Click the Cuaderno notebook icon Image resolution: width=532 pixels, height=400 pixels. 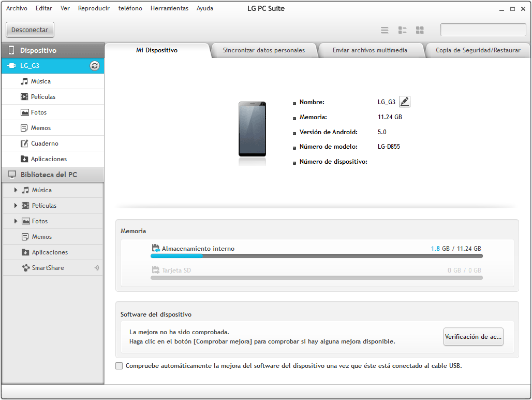click(24, 144)
